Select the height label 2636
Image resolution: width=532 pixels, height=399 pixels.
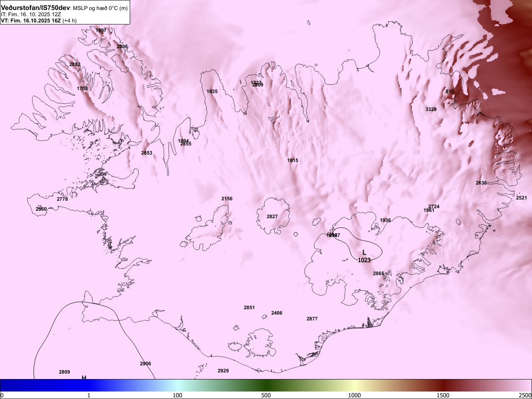point(481,183)
